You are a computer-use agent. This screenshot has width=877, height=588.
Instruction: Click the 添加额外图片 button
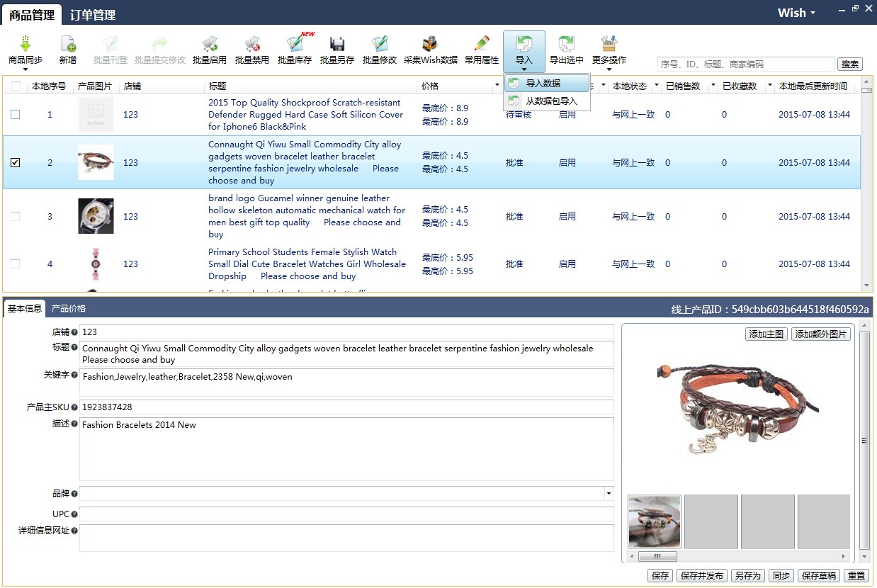pos(821,334)
